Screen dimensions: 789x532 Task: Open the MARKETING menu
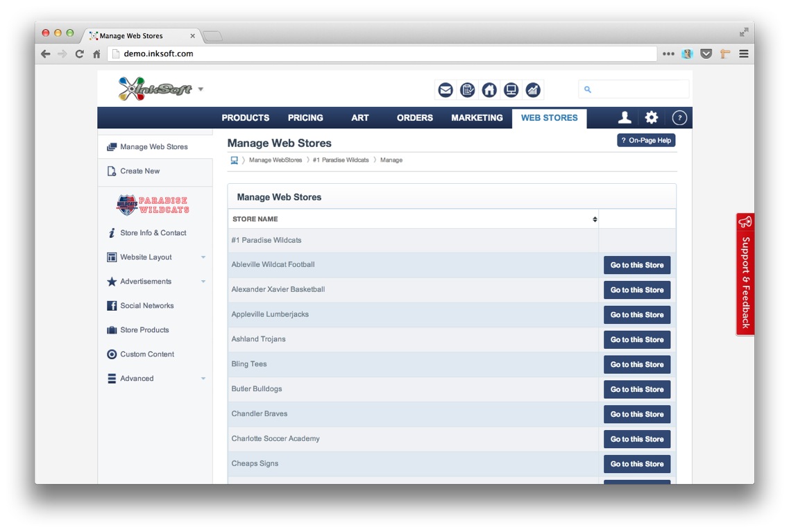(x=477, y=118)
